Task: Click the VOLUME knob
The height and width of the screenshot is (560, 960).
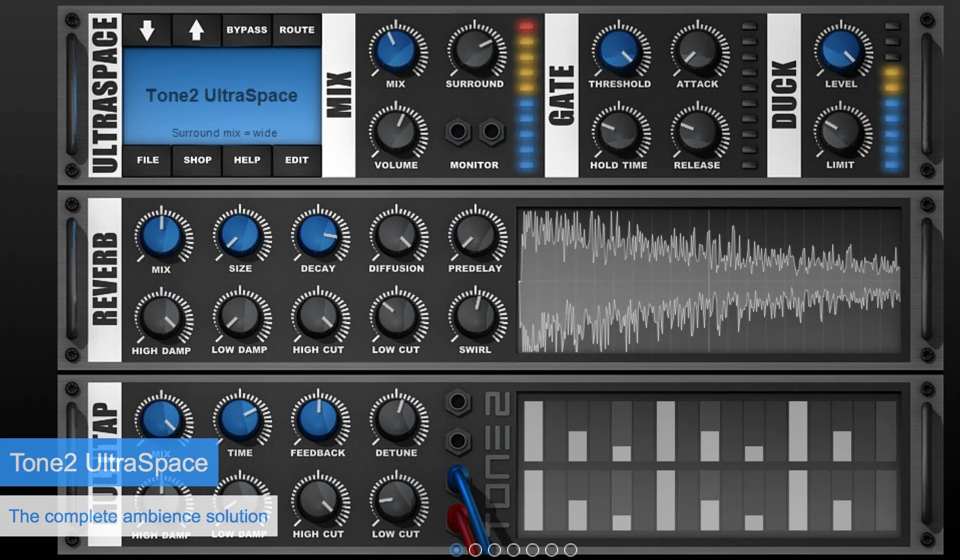Action: click(396, 132)
